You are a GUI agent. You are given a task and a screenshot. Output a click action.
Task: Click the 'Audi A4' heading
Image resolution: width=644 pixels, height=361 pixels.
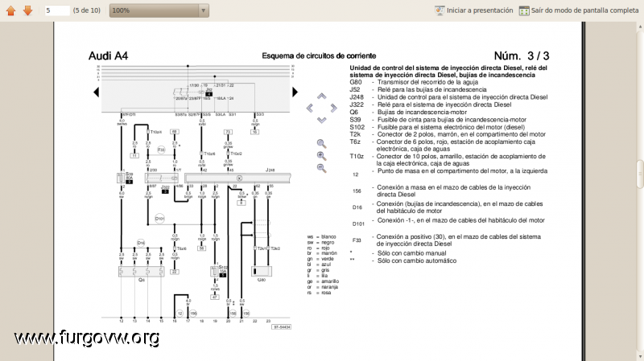tap(109, 55)
